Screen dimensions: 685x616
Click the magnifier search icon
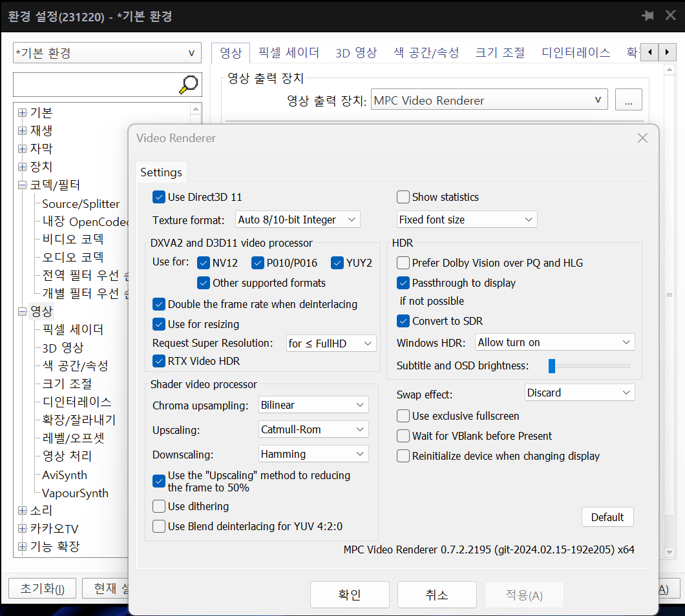[x=189, y=84]
